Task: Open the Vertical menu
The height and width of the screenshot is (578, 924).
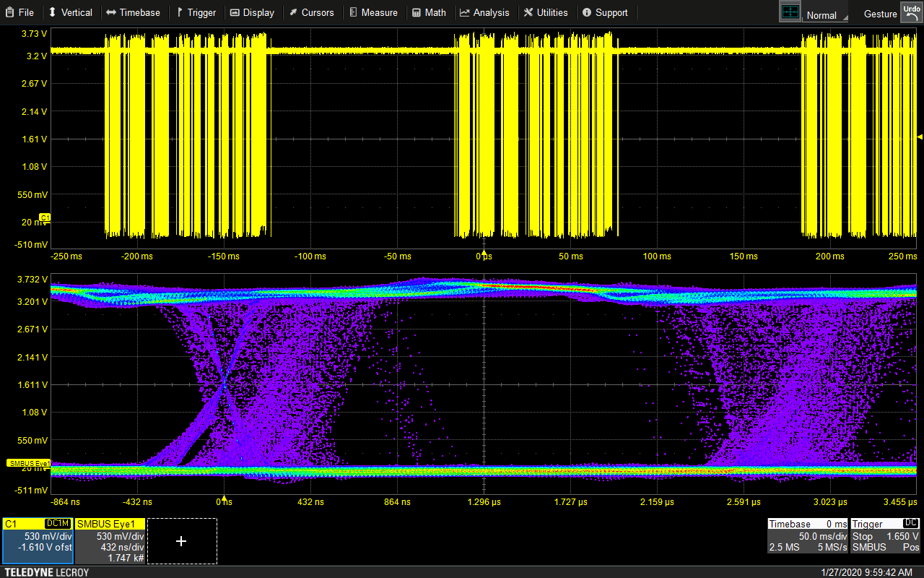Action: (70, 12)
